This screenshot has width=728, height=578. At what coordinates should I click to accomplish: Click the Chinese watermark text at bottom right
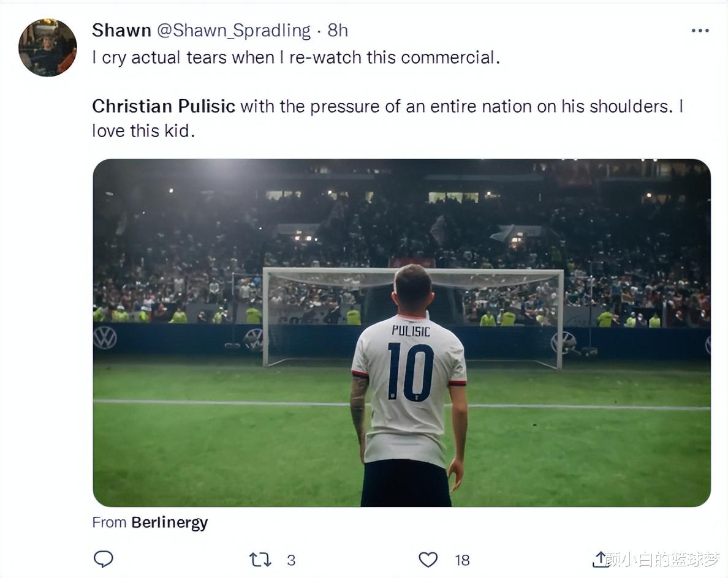pos(663,558)
